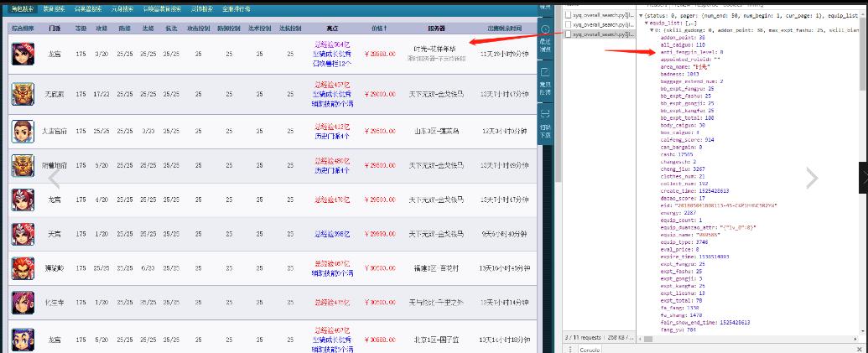Open server link 时光-花样年华

point(435,49)
